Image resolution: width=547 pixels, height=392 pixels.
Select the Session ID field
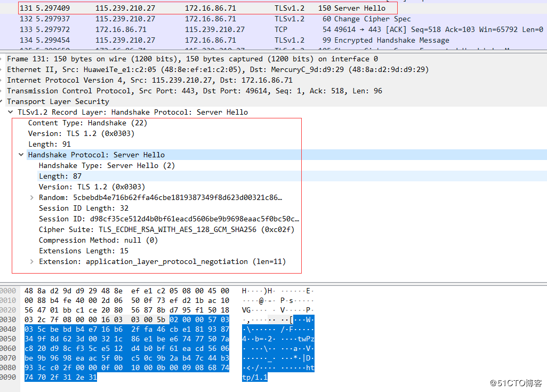pos(168,219)
